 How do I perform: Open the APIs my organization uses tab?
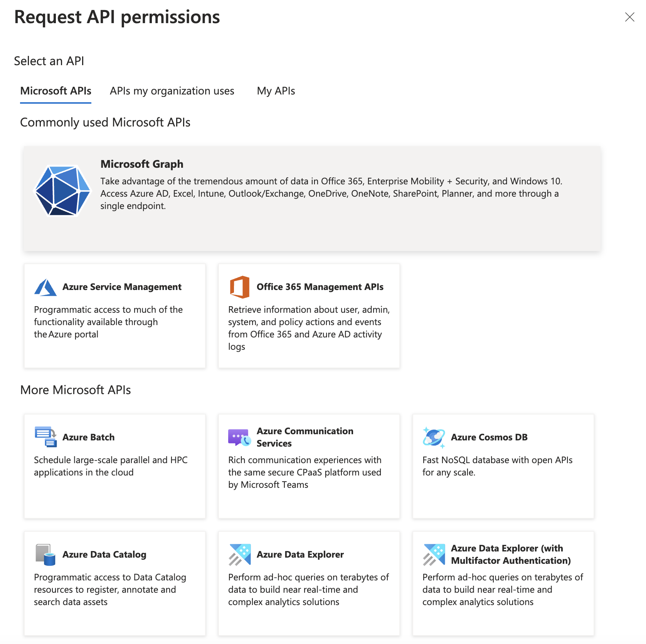(x=172, y=91)
